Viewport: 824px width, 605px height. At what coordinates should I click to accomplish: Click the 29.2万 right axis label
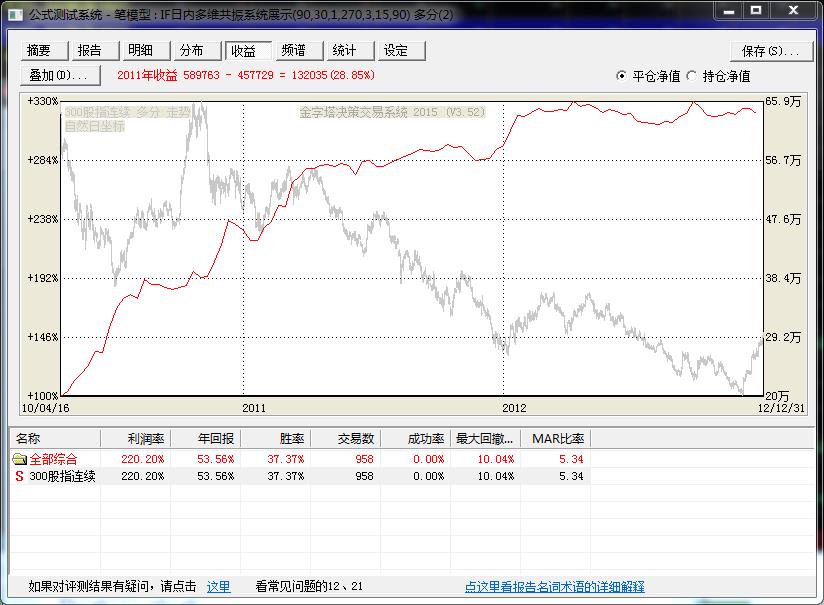783,337
